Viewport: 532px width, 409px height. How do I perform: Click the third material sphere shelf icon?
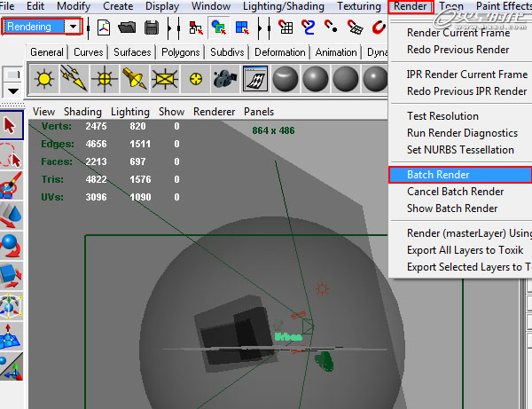click(x=346, y=79)
